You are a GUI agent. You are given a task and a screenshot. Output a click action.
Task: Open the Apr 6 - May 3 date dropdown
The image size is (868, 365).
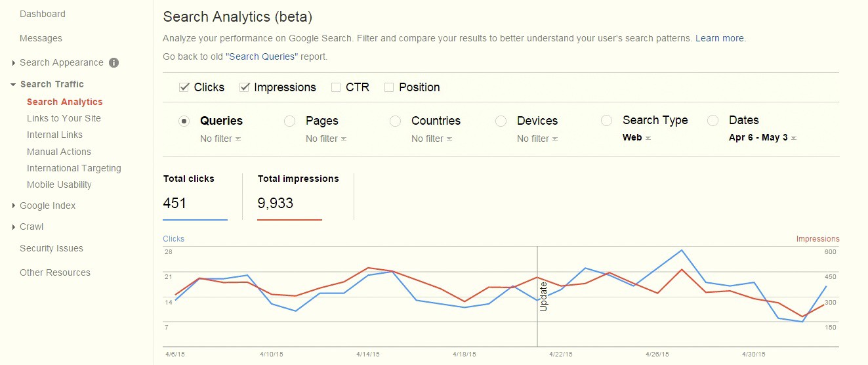point(763,138)
